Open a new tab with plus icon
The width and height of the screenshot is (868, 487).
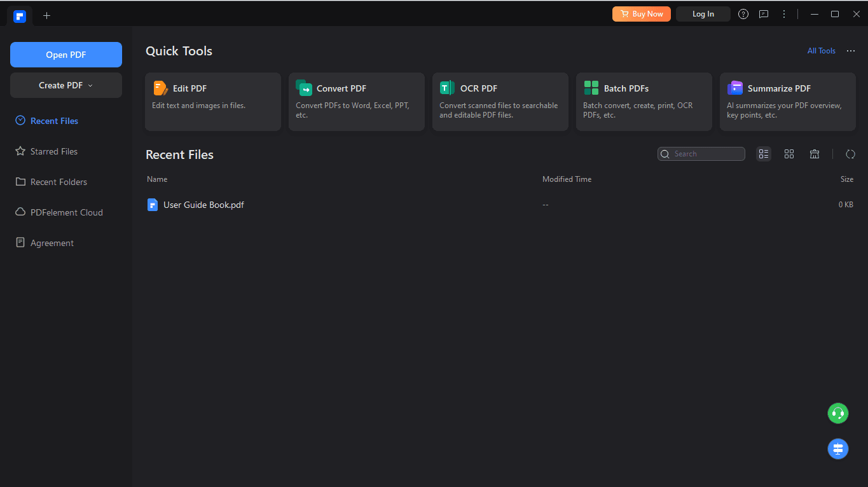46,16
